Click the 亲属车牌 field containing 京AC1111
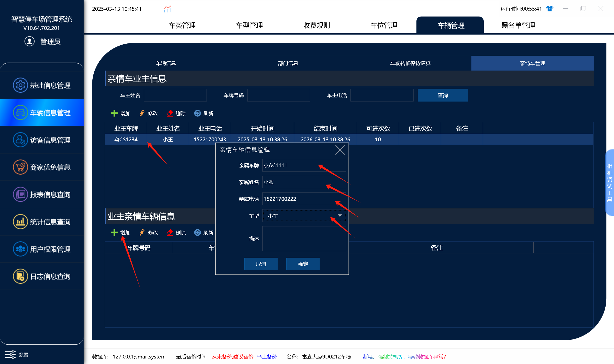The width and height of the screenshot is (614, 364). coord(304,165)
